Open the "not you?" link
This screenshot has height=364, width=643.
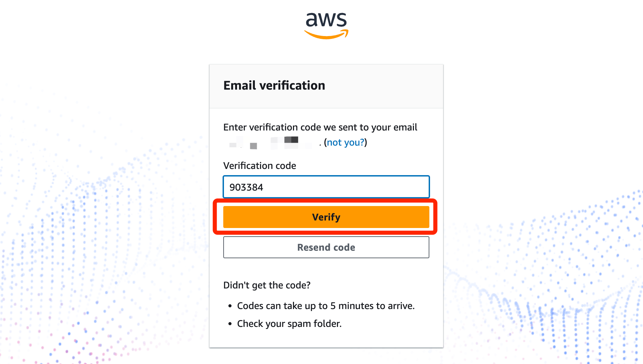[x=345, y=142]
